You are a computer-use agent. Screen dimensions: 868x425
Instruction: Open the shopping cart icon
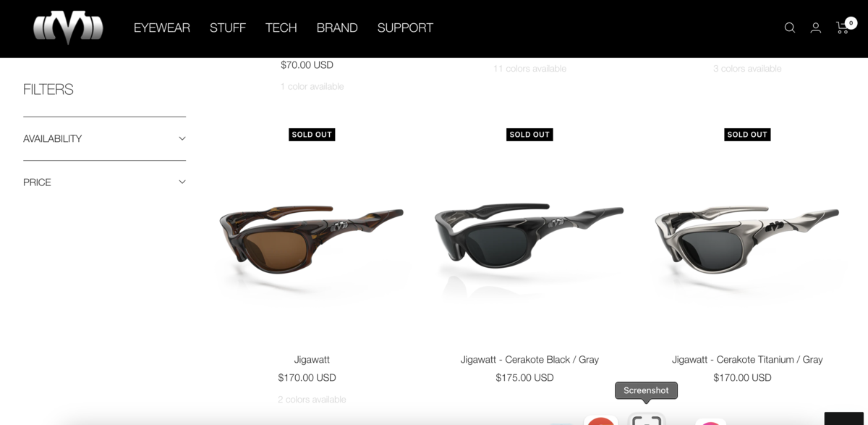[843, 28]
